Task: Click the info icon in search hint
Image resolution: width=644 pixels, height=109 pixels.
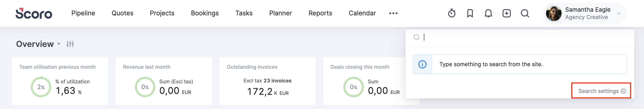Action: [422, 64]
